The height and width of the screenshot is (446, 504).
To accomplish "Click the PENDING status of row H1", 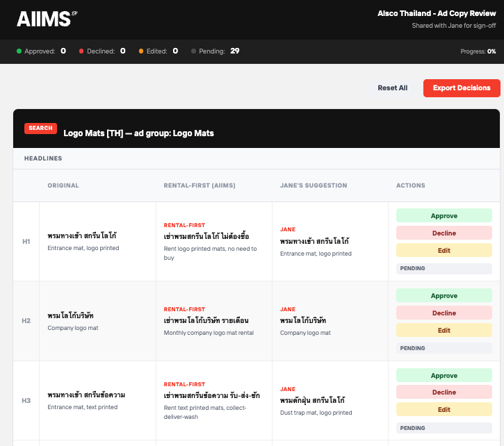I will coord(444,268).
